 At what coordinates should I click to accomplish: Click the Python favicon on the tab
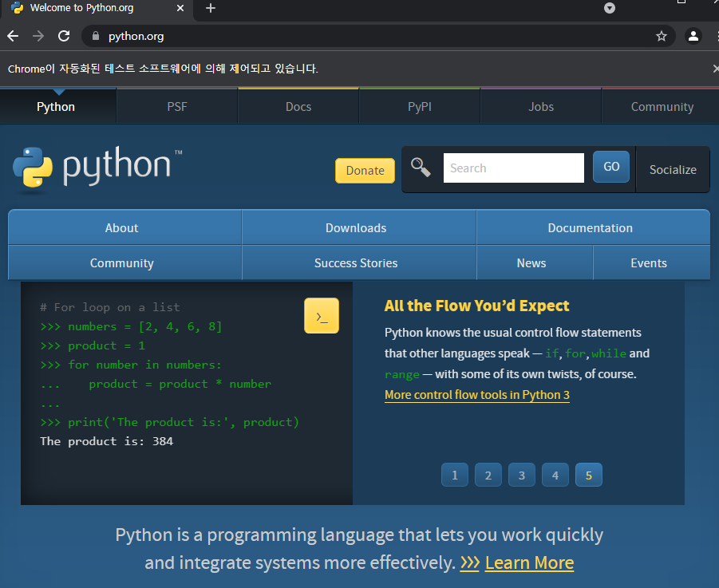click(x=17, y=8)
